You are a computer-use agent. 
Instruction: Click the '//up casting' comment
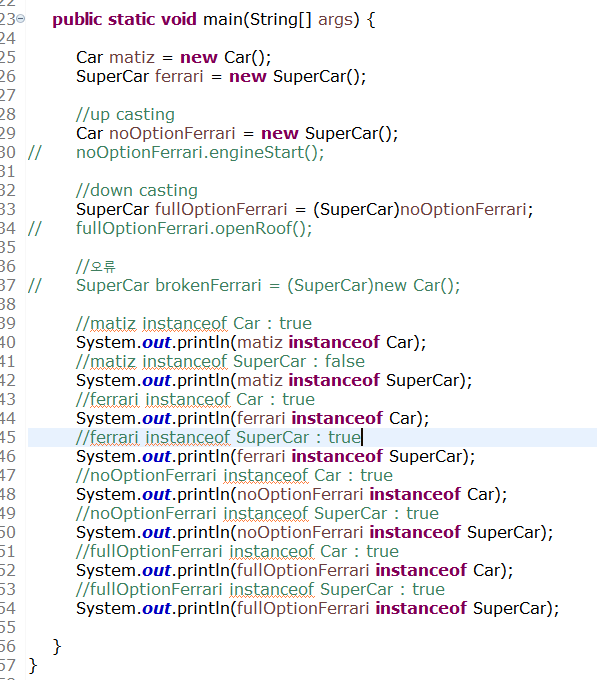tap(125, 114)
